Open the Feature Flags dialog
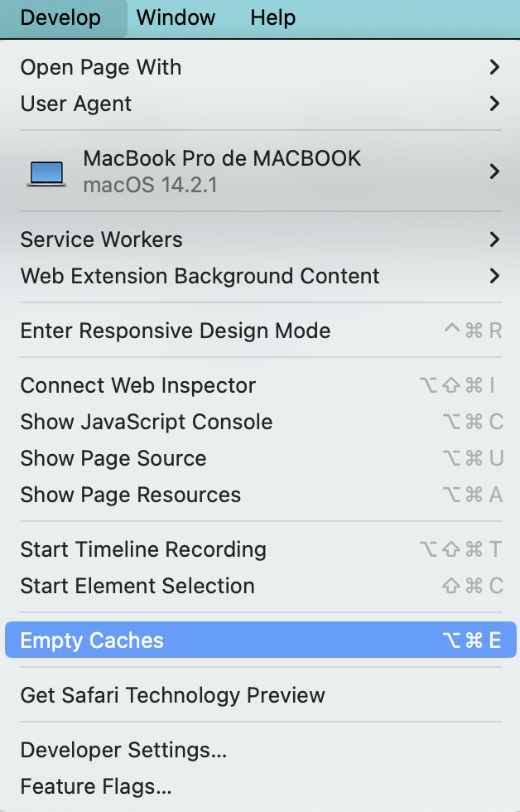The height and width of the screenshot is (812, 520). click(97, 786)
